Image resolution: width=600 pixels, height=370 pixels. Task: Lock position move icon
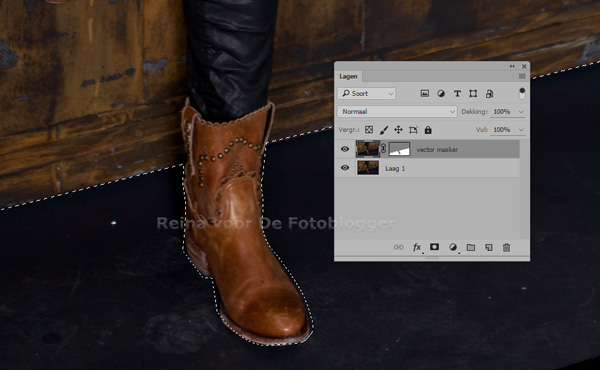coord(398,130)
